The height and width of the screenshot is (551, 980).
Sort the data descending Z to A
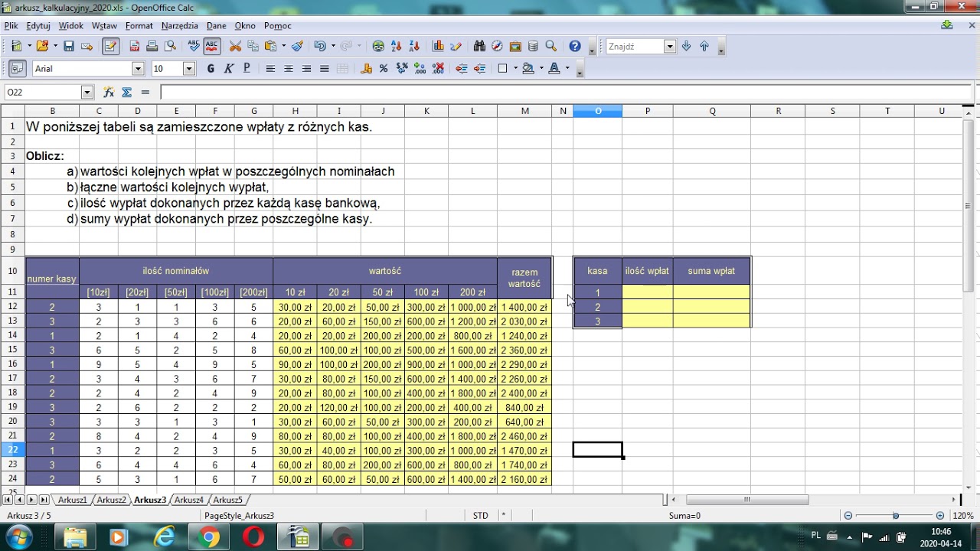coord(414,46)
